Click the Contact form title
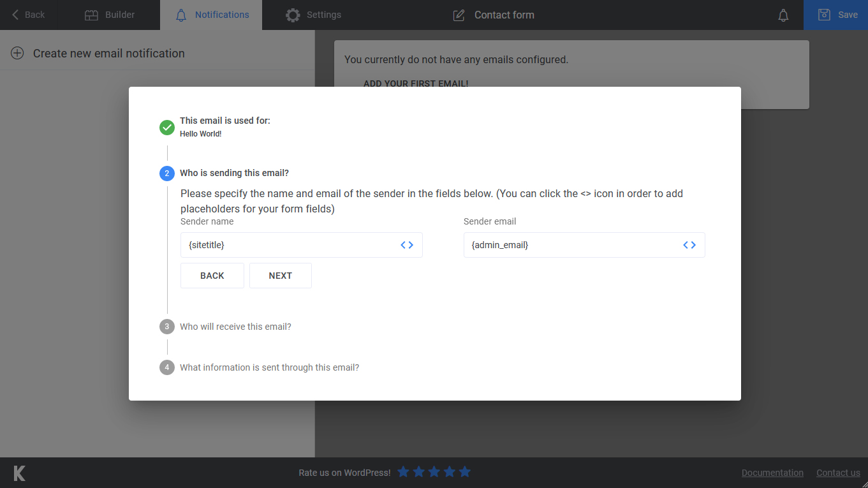The height and width of the screenshot is (488, 868). [x=504, y=15]
